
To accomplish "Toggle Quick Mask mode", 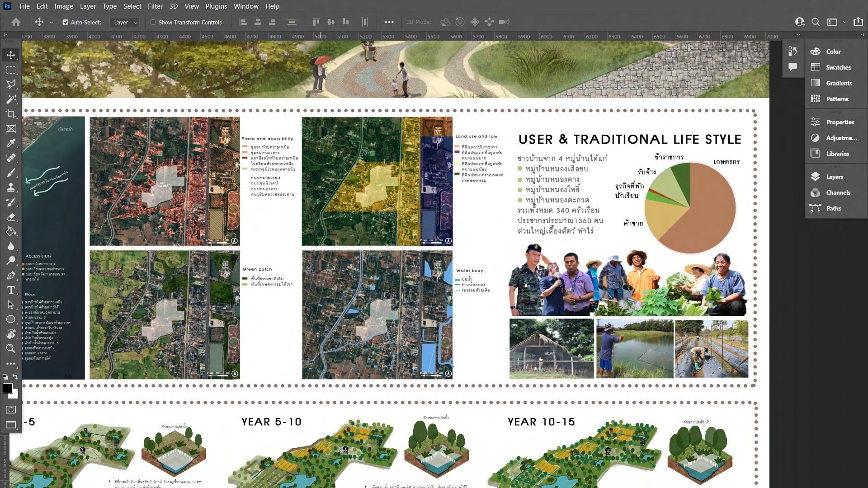I will click(x=11, y=410).
